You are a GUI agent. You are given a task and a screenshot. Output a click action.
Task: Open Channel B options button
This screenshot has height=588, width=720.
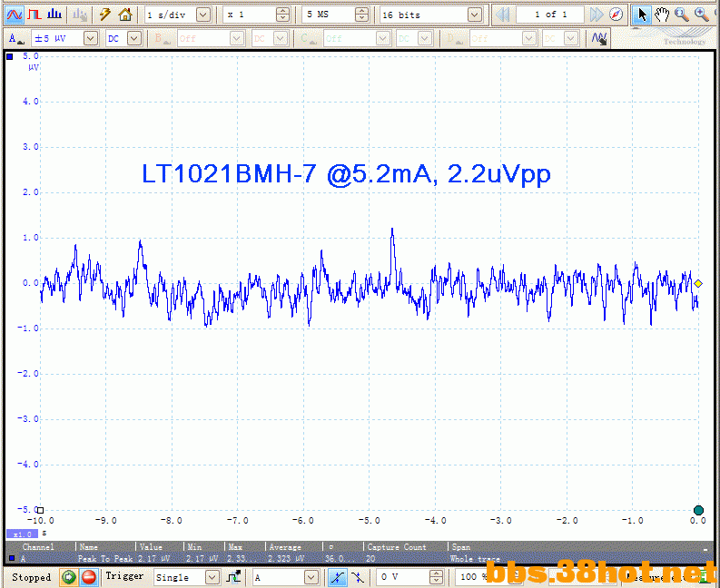(x=163, y=38)
